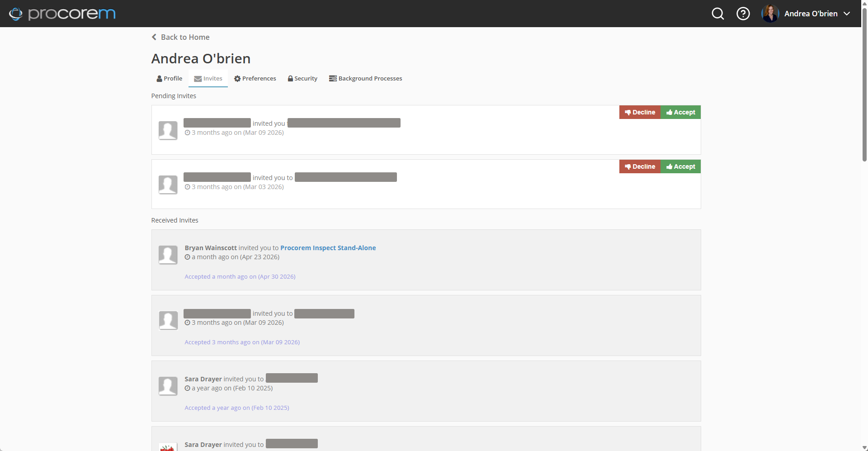
Task: Click 'a year ago on (Feb 10 2025)' timestamp
Action: [232, 388]
